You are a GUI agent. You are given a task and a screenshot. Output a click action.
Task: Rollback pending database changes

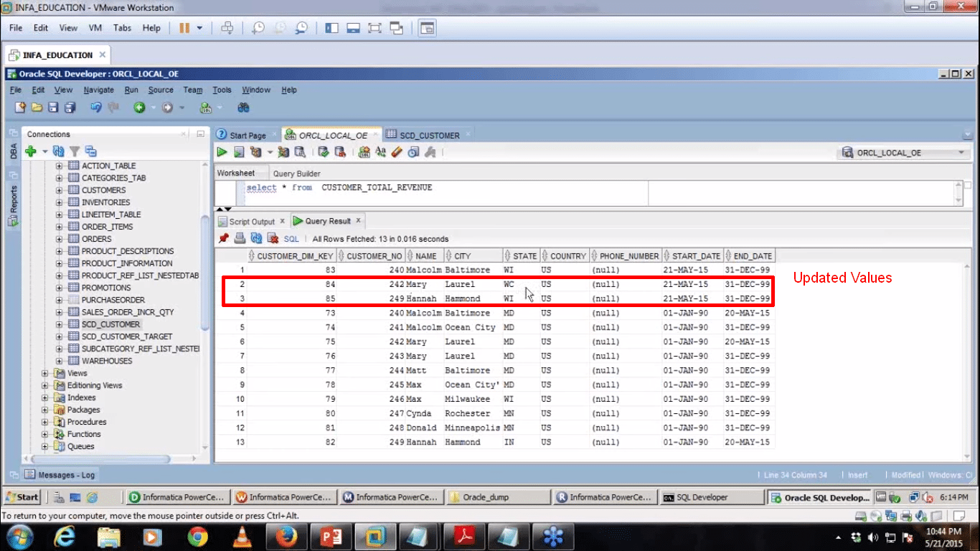340,151
